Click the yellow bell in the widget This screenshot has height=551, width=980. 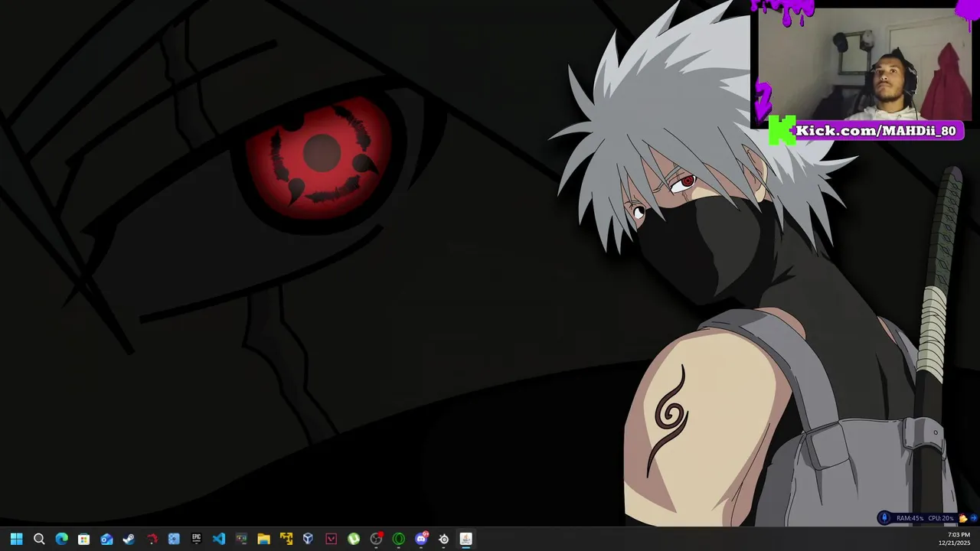pyautogui.click(x=963, y=518)
